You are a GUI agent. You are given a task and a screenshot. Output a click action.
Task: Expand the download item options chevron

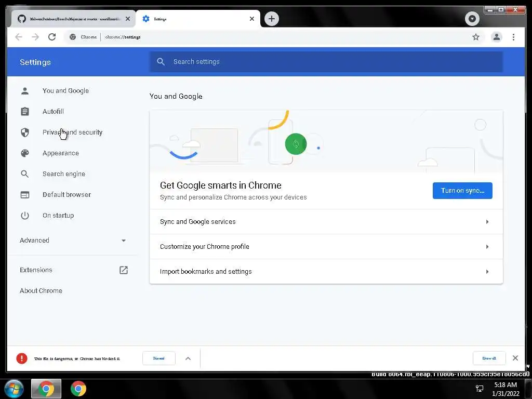click(188, 358)
